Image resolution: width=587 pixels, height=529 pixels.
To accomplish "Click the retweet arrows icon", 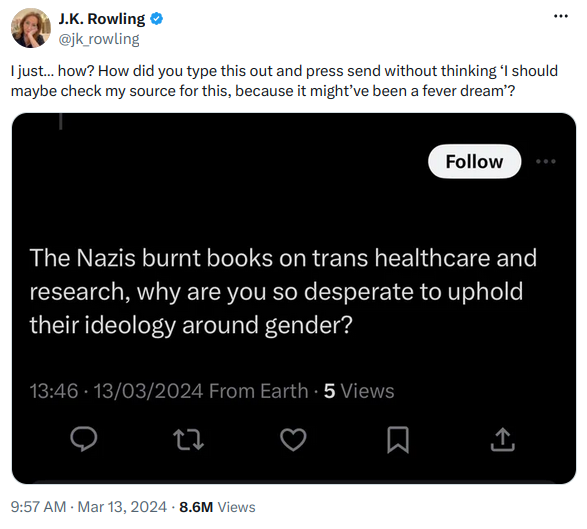I will point(188,440).
